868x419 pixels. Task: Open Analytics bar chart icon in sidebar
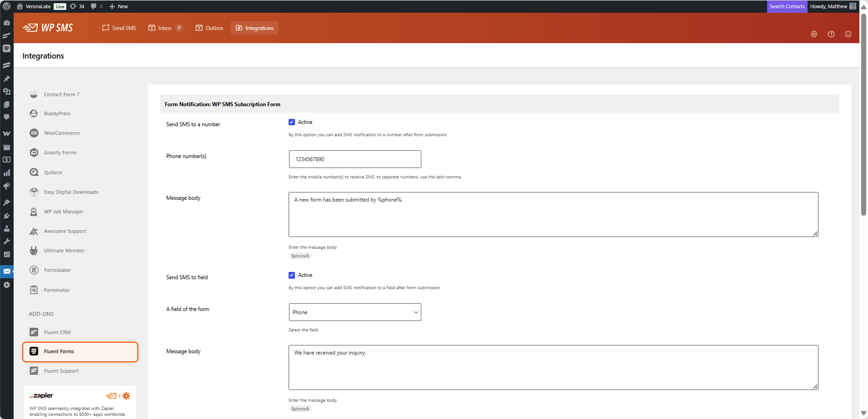click(x=6, y=173)
